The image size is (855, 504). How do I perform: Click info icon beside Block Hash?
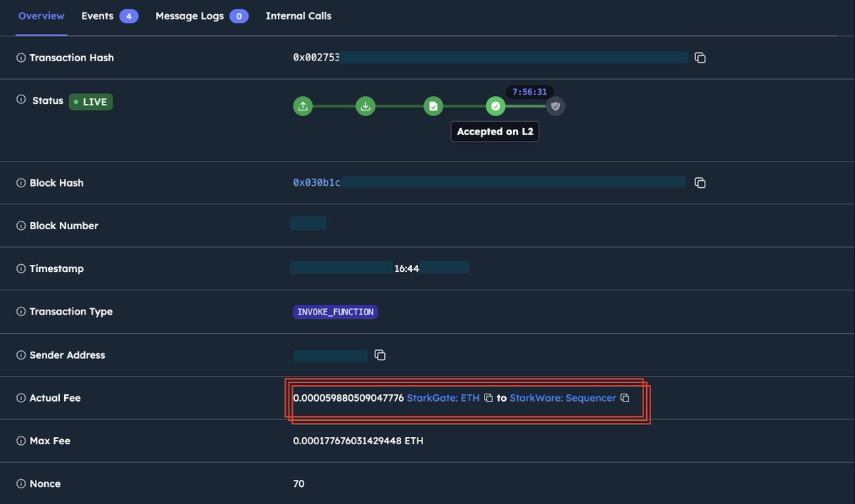(x=21, y=183)
